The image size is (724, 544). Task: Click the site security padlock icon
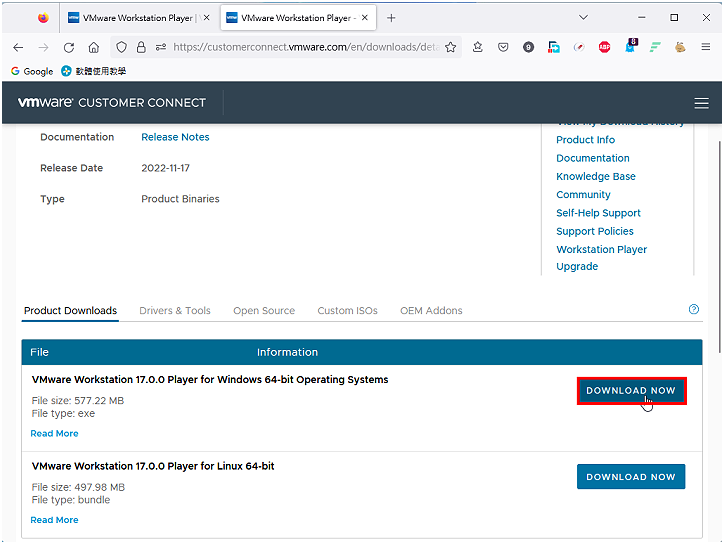(141, 47)
